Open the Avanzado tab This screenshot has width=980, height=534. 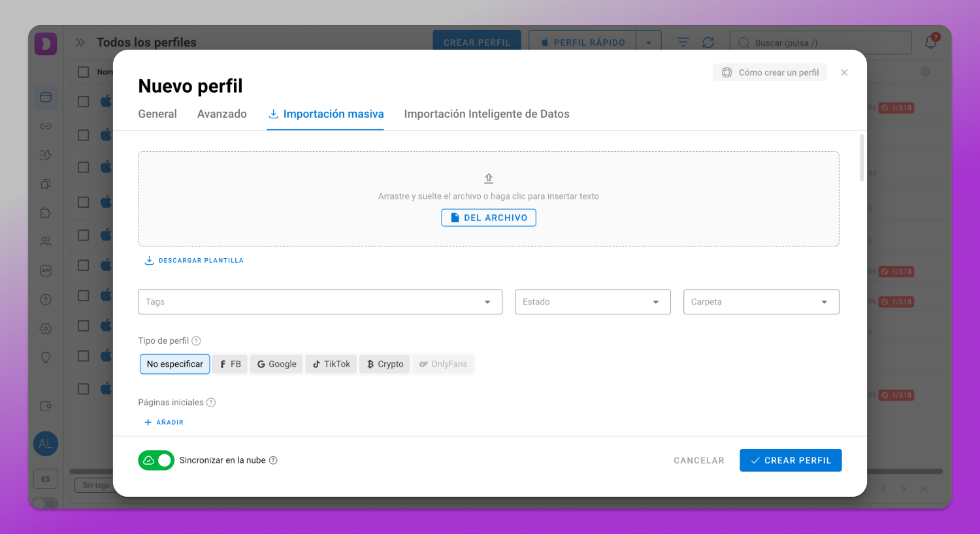coord(222,114)
